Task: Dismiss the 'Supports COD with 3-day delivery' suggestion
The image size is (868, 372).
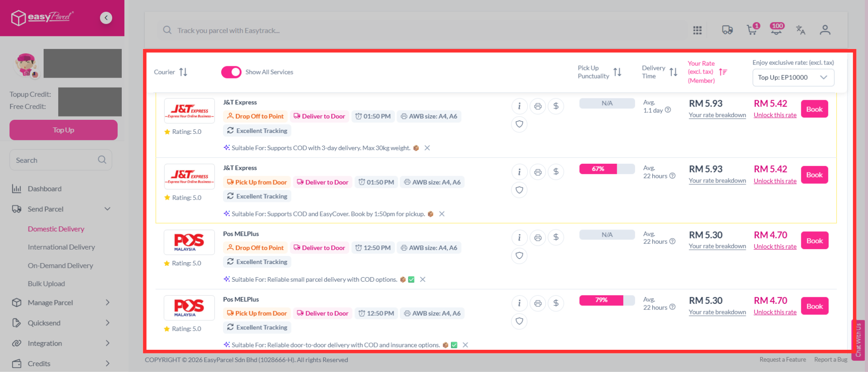Action: pyautogui.click(x=427, y=148)
